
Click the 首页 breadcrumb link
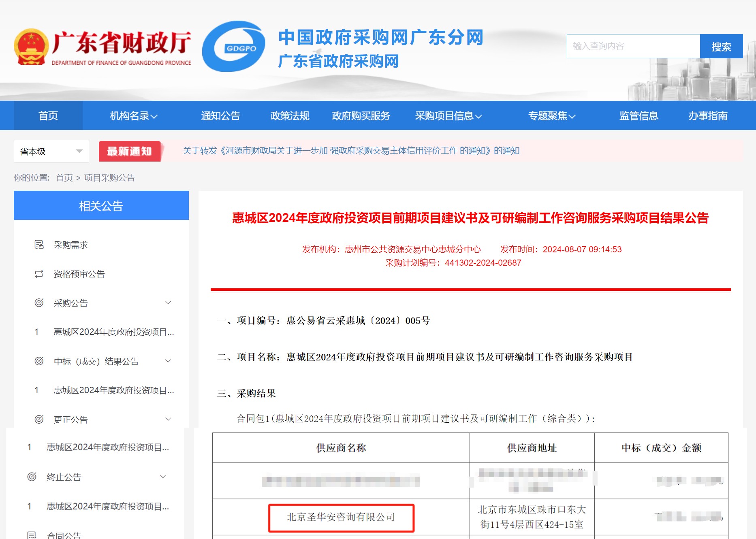pos(64,178)
